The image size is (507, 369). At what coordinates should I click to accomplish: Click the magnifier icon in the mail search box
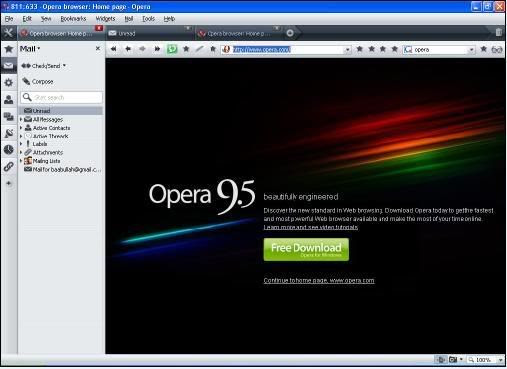27,97
